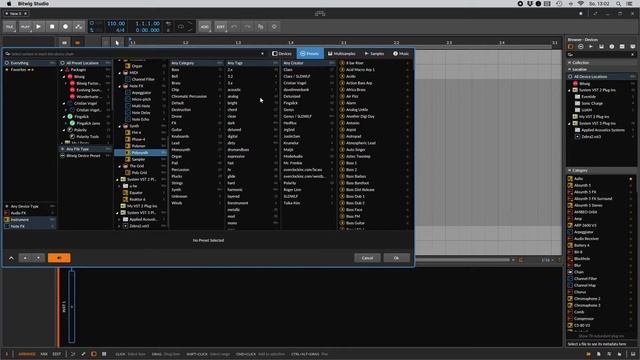This screenshot has width=640, height=360.
Task: Select the Polysynth device in tree
Action: (141, 153)
